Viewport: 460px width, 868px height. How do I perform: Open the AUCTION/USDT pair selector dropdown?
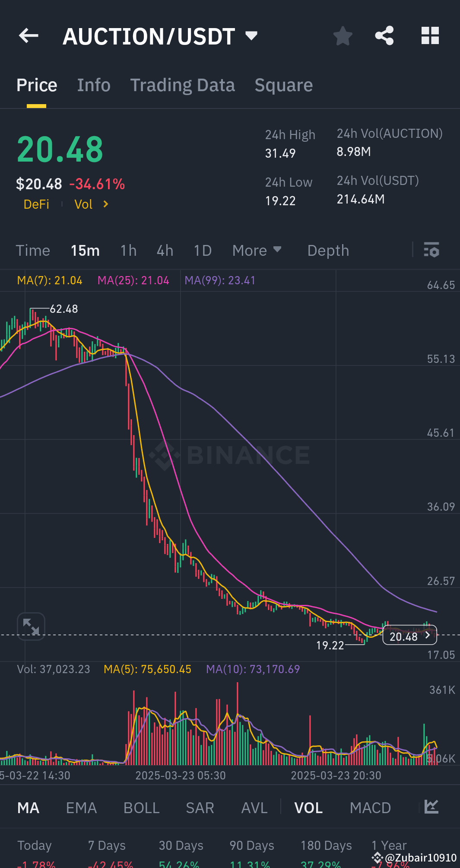[x=251, y=35]
